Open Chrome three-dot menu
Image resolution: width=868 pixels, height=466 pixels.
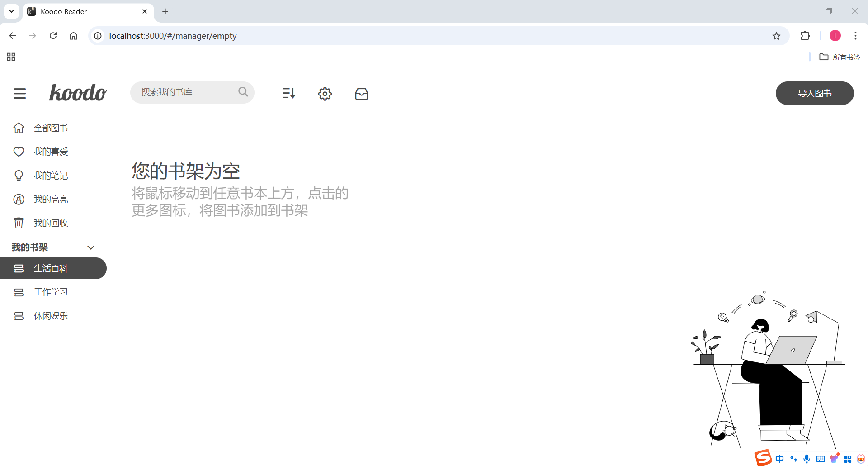pyautogui.click(x=855, y=36)
